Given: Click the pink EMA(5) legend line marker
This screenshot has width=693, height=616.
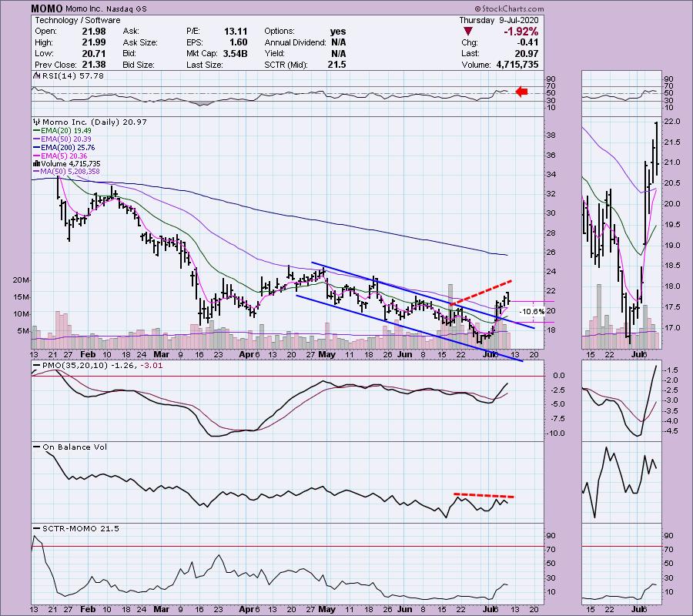Looking at the screenshot, I should click(x=37, y=156).
